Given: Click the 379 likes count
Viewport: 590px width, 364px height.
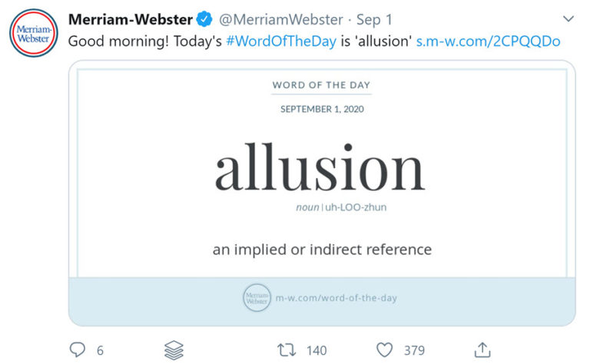Looking at the screenshot, I should tap(414, 350).
